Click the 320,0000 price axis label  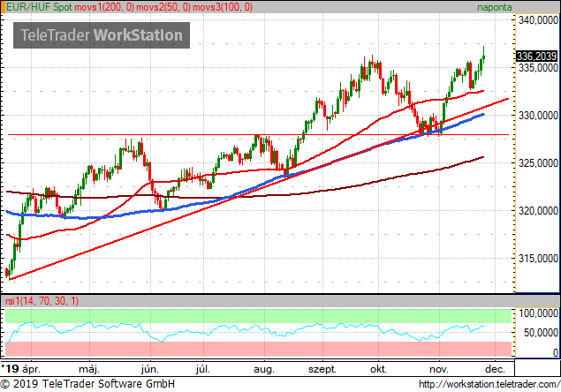pyautogui.click(x=538, y=211)
